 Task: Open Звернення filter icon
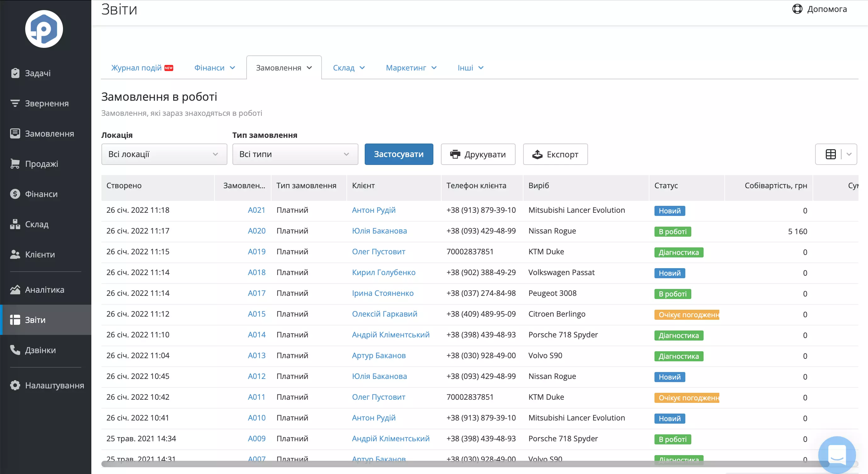[x=15, y=103]
